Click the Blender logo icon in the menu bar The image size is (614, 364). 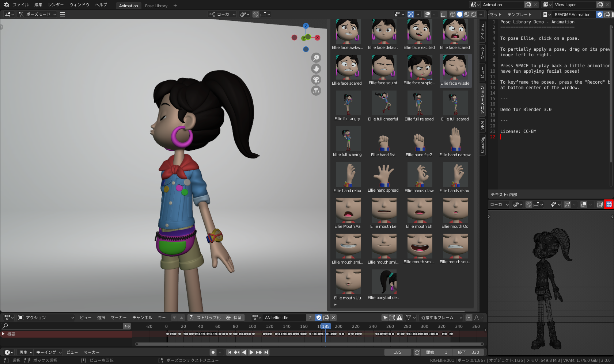pos(6,5)
